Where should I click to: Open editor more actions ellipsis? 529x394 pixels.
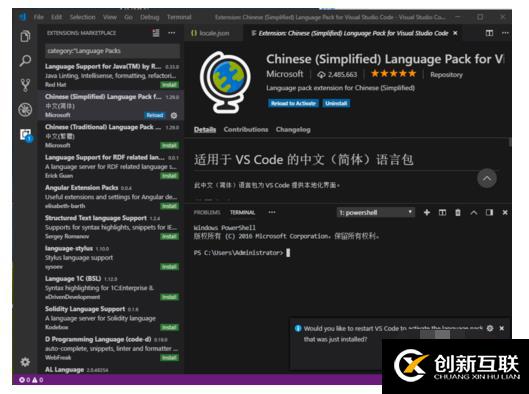(x=505, y=33)
